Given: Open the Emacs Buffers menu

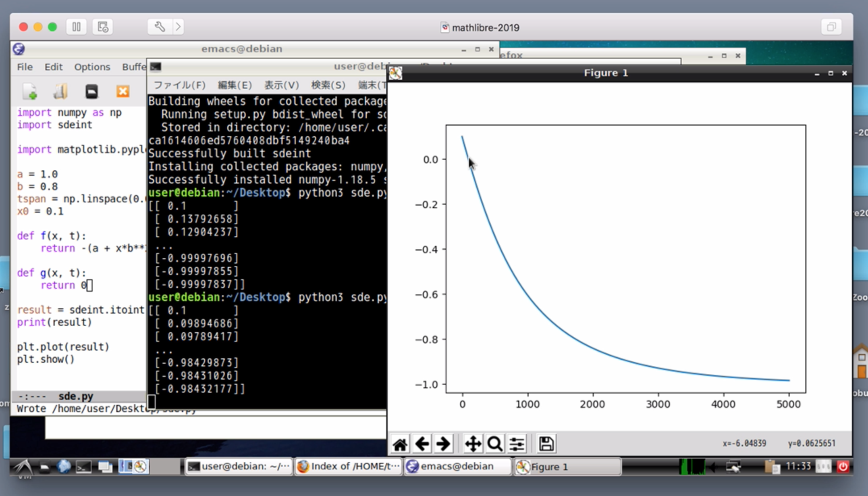Looking at the screenshot, I should pos(134,67).
